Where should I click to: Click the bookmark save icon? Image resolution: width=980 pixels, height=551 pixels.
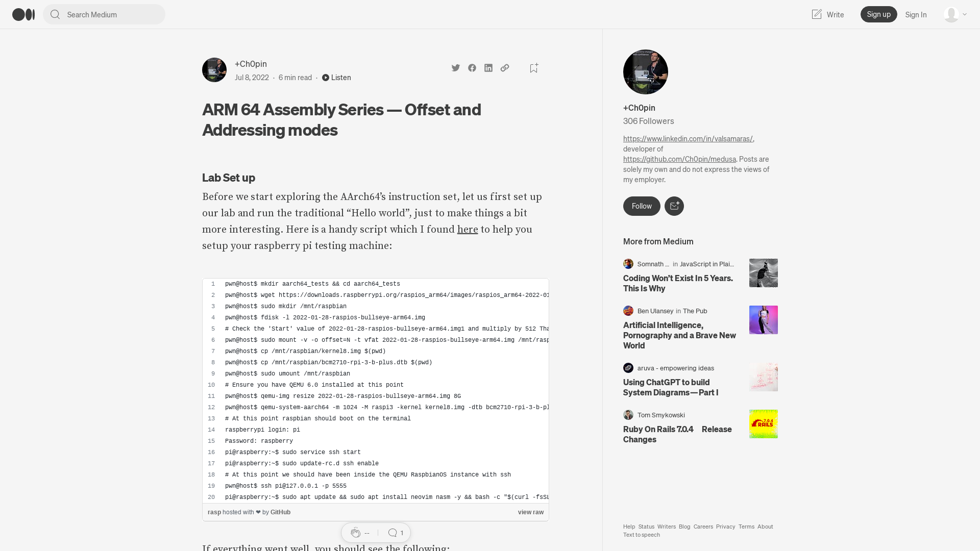(x=533, y=67)
